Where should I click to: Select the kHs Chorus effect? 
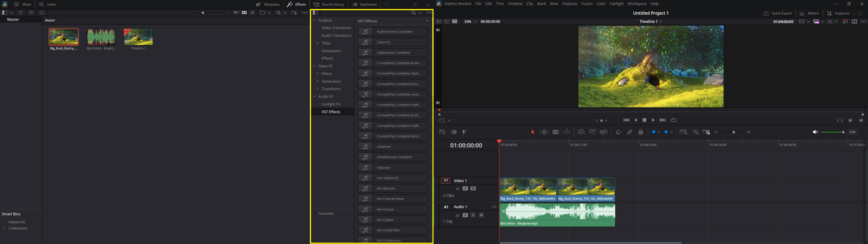click(x=393, y=209)
